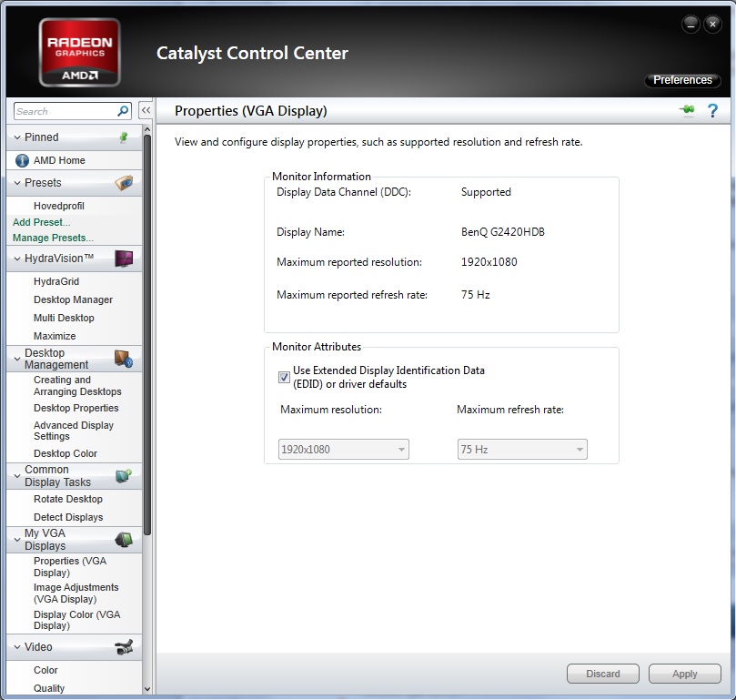Collapse the Pinned section

pos(17,137)
